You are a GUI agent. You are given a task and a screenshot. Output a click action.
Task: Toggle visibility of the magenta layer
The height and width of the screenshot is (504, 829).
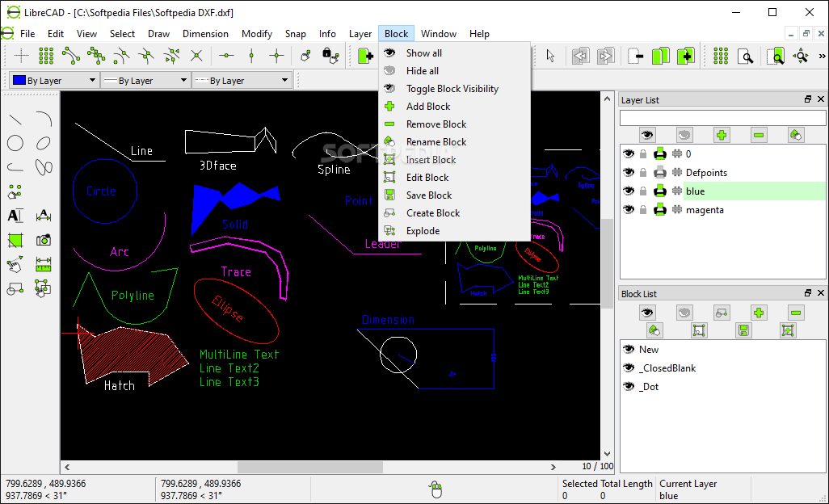tap(628, 210)
